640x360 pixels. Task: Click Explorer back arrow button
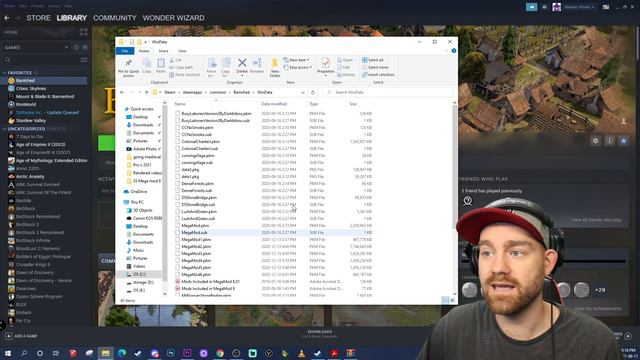122,92
